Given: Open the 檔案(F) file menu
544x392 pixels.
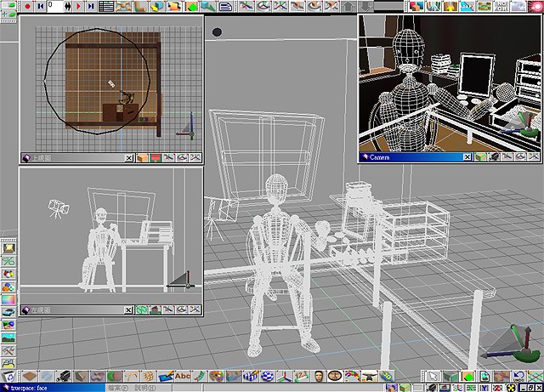Looking at the screenshot, I should (x=119, y=387).
